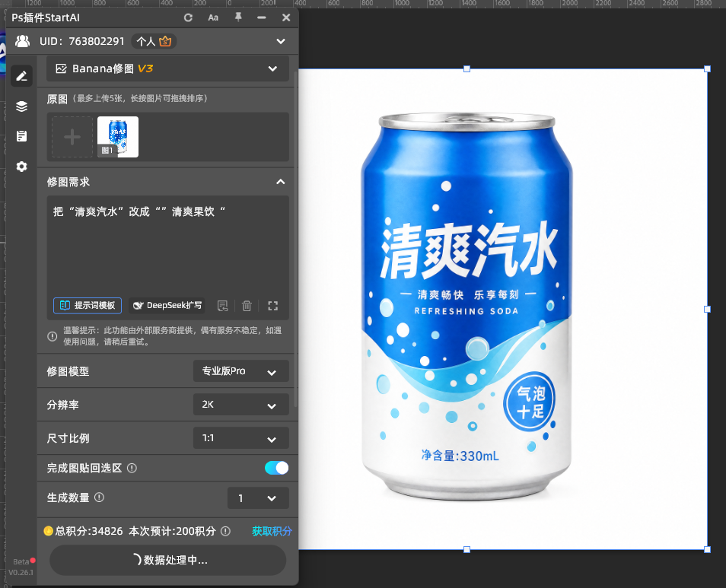Click the trash icon to clear prompt
The image size is (726, 588).
click(x=247, y=306)
